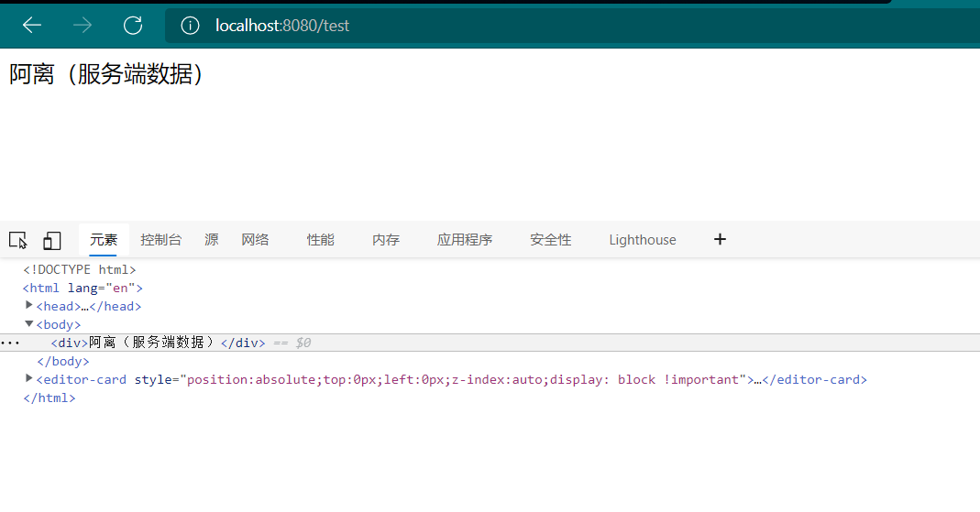The width and height of the screenshot is (980, 512).
Task: Click the localhost:8080/test address bar
Action: [x=572, y=26]
